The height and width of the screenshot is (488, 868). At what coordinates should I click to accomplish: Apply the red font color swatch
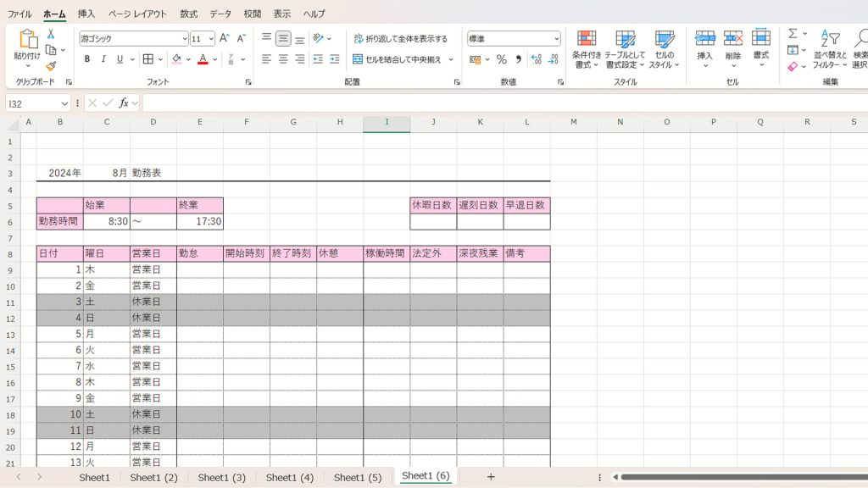pos(203,59)
